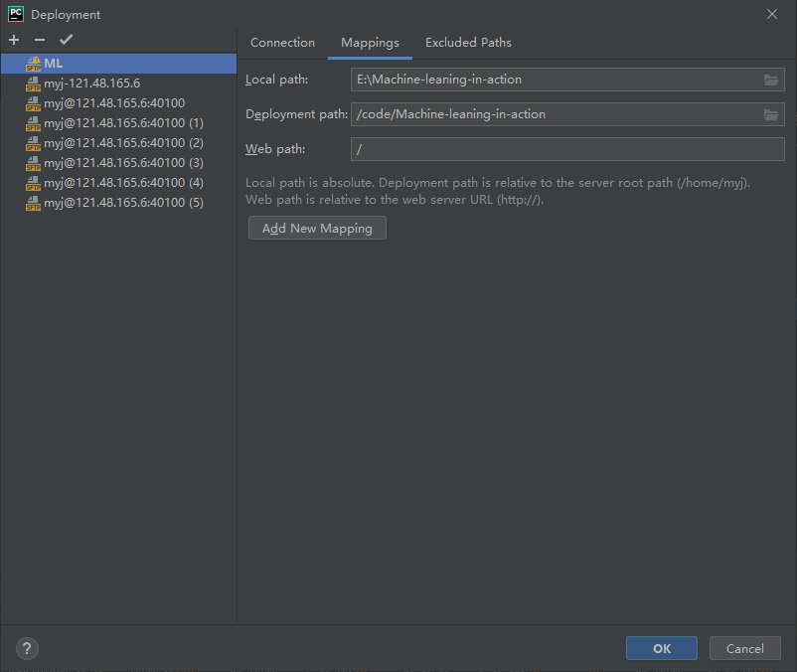Open the Excluded Paths tab
Screen dimensions: 797x672
468,43
